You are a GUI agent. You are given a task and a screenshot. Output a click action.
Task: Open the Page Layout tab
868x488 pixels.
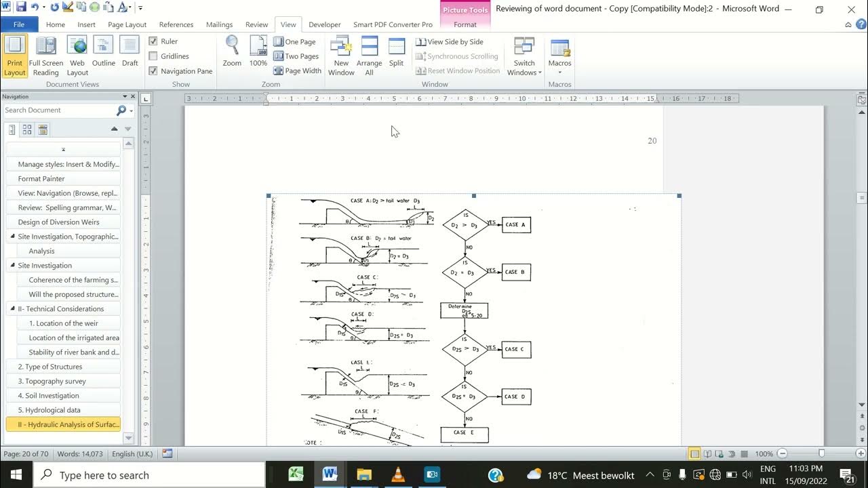[127, 24]
